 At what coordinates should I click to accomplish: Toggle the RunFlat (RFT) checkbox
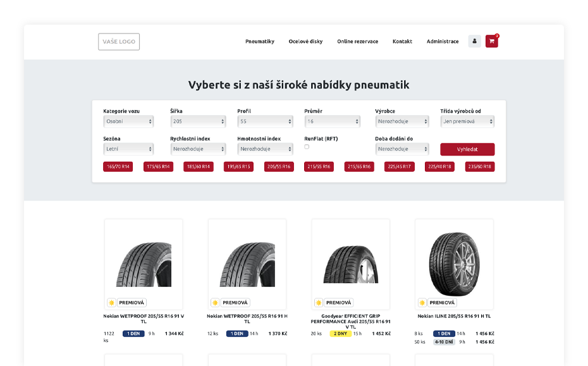pos(307,147)
